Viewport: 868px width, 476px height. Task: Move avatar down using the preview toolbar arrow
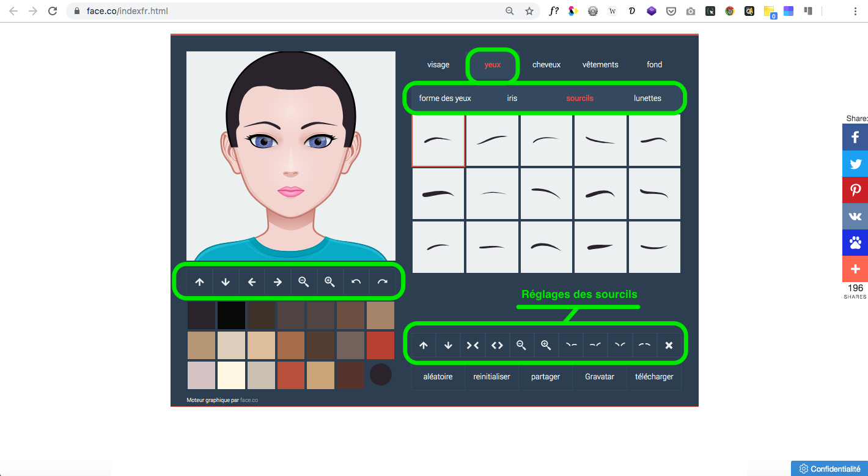226,282
